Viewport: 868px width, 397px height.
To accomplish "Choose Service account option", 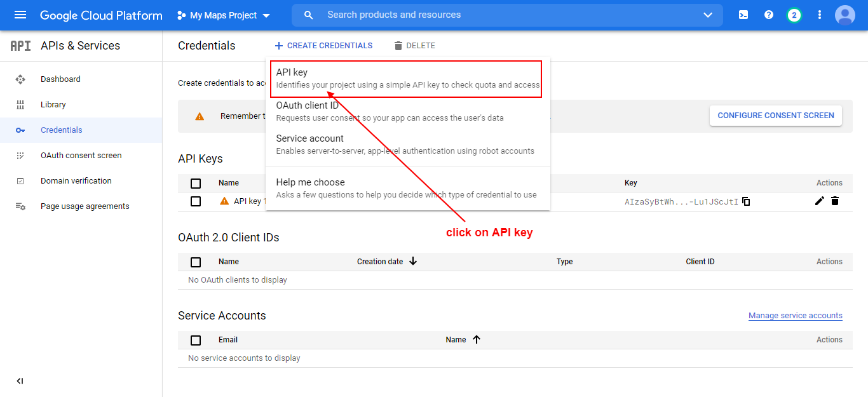I will click(x=407, y=144).
